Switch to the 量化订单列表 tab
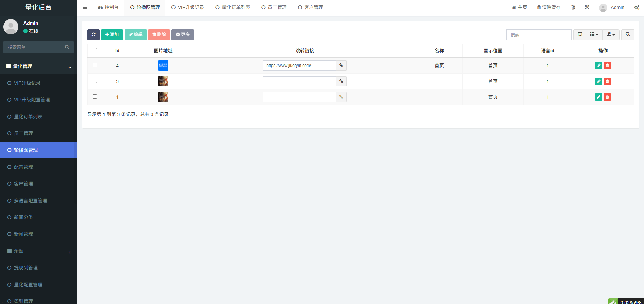 [233, 7]
